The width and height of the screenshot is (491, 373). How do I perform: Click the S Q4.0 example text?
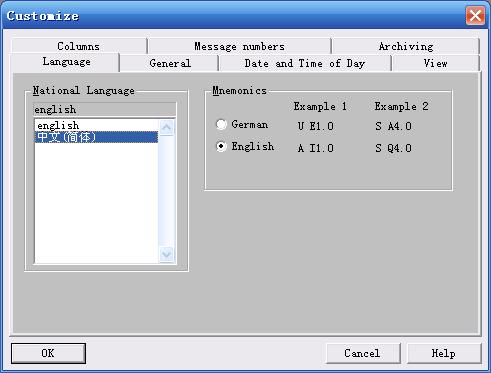393,148
